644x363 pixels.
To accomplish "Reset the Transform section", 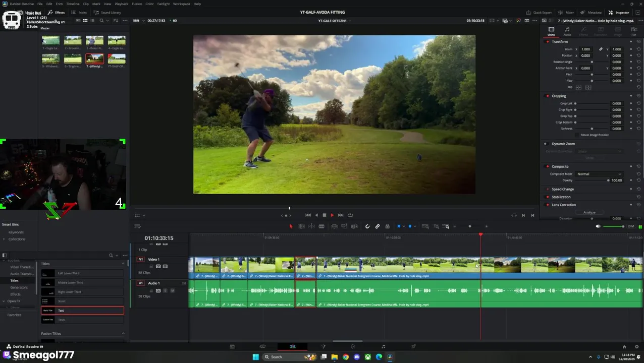I will pos(638,42).
